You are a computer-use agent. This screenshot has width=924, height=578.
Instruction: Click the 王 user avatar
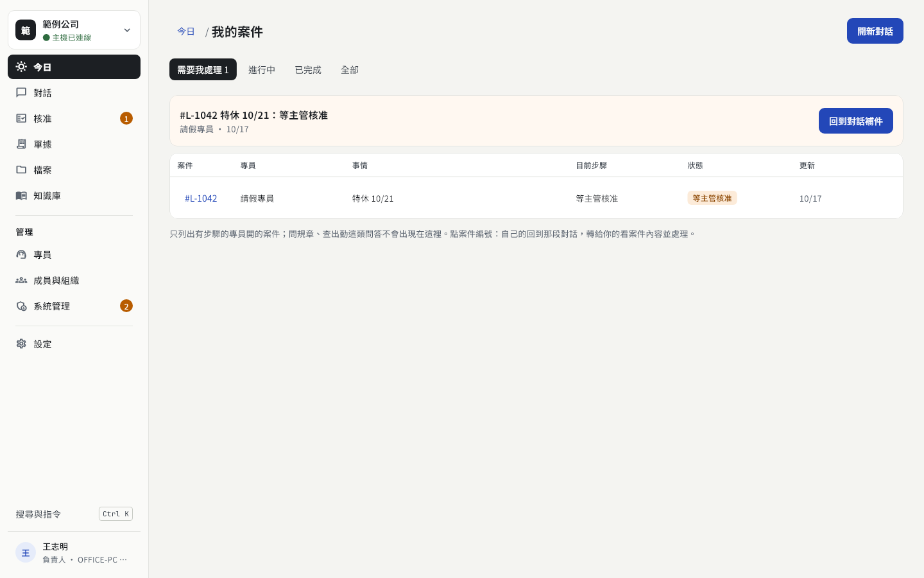pos(26,552)
